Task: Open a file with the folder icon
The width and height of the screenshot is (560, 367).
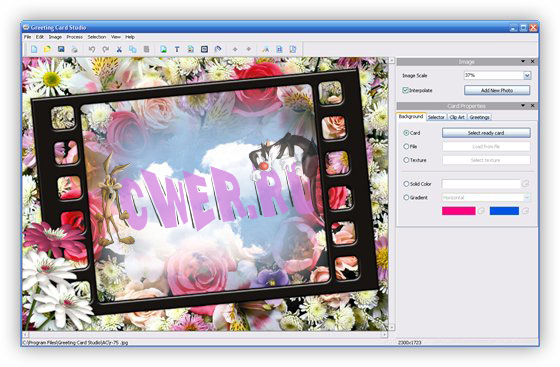Action: pyautogui.click(x=48, y=49)
